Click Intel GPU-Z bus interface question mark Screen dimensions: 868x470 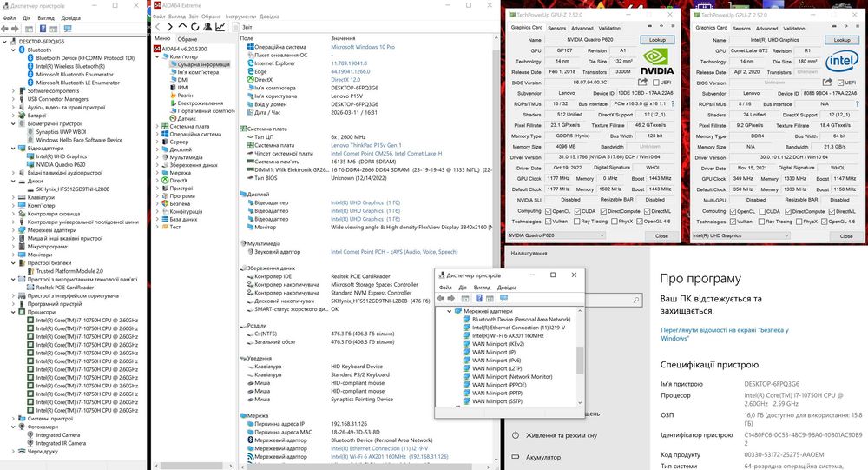click(x=857, y=103)
